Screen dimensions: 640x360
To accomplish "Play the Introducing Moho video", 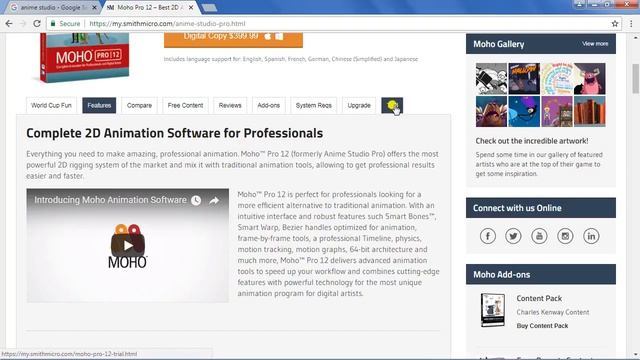I will click(128, 245).
